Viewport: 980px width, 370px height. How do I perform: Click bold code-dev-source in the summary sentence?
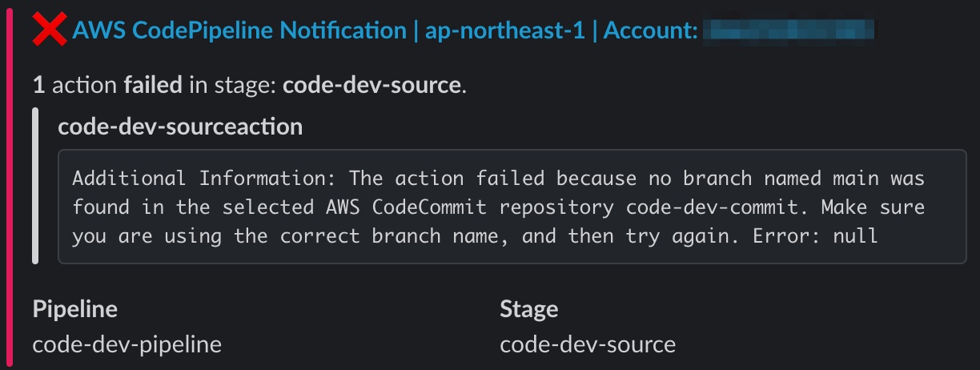coord(372,85)
